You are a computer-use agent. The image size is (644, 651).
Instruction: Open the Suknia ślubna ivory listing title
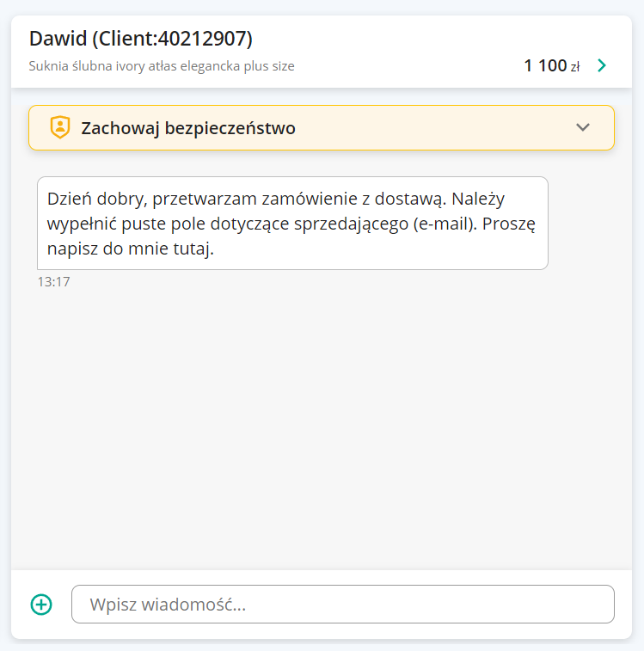pos(162,66)
